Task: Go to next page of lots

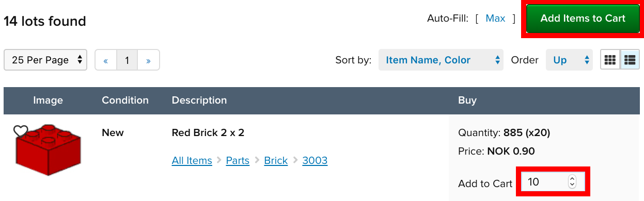Action: [148, 60]
